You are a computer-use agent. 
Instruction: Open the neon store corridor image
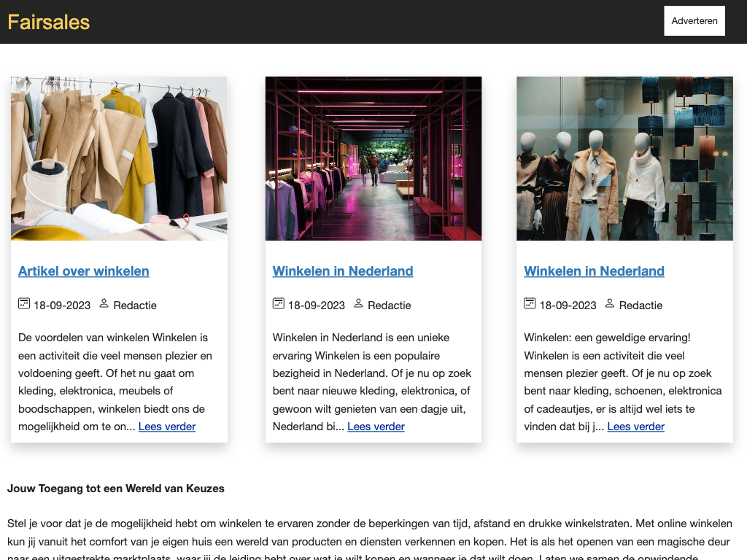coord(373,158)
